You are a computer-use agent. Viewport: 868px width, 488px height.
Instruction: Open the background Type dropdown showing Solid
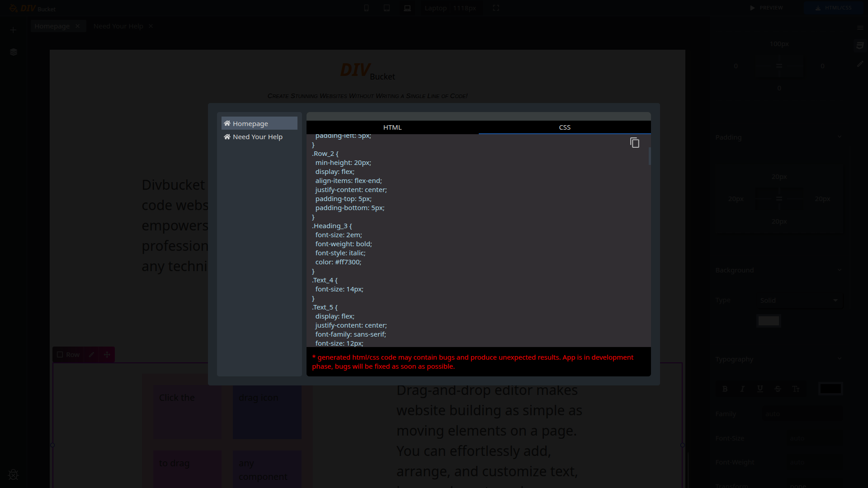tap(799, 300)
